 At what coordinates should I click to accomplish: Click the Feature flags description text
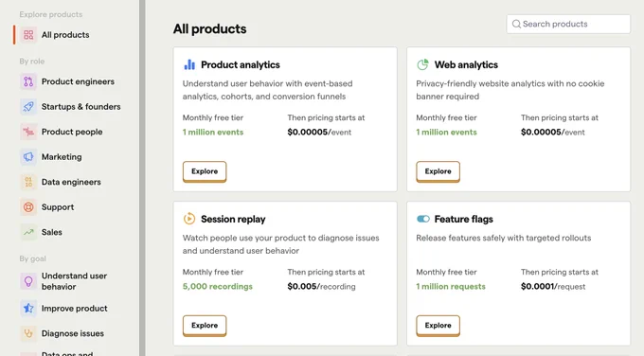[x=504, y=239]
